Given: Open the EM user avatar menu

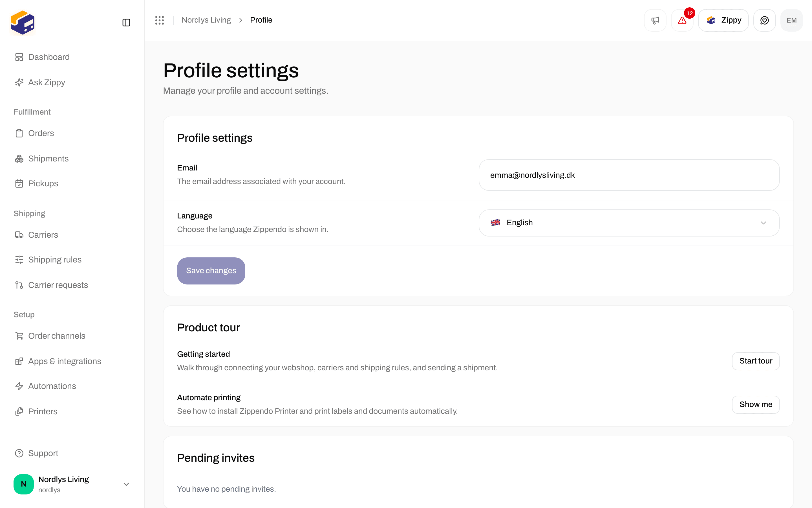Looking at the screenshot, I should 791,20.
